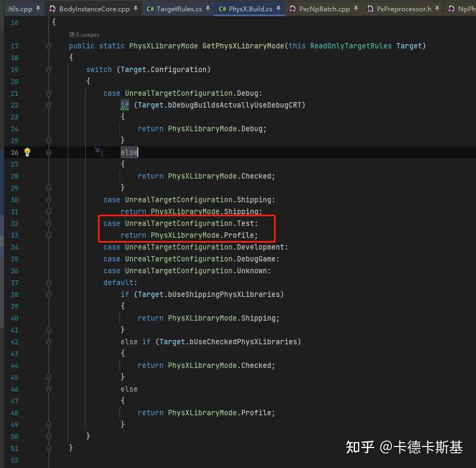Select the PhysX.Build.cs tab
This screenshot has height=468, width=476.
(x=249, y=9)
